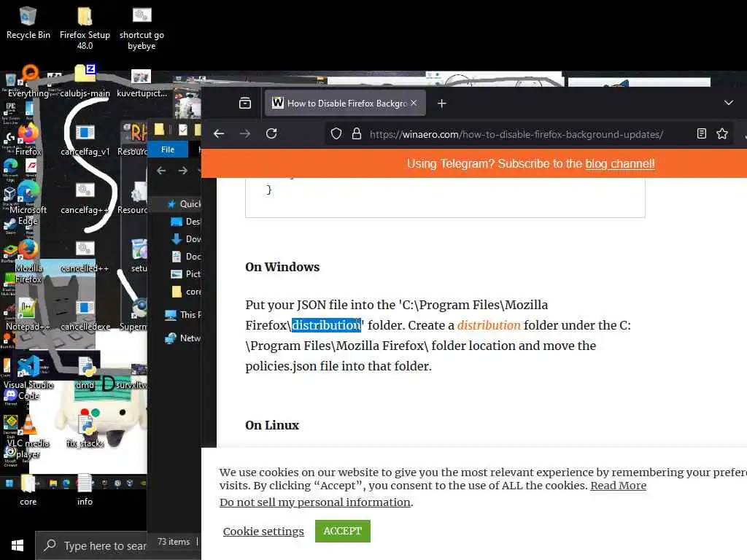Viewport: 747px width, 560px height.
Task: Open Firefox Setup 48.0 desktop icon
Action: (85, 28)
